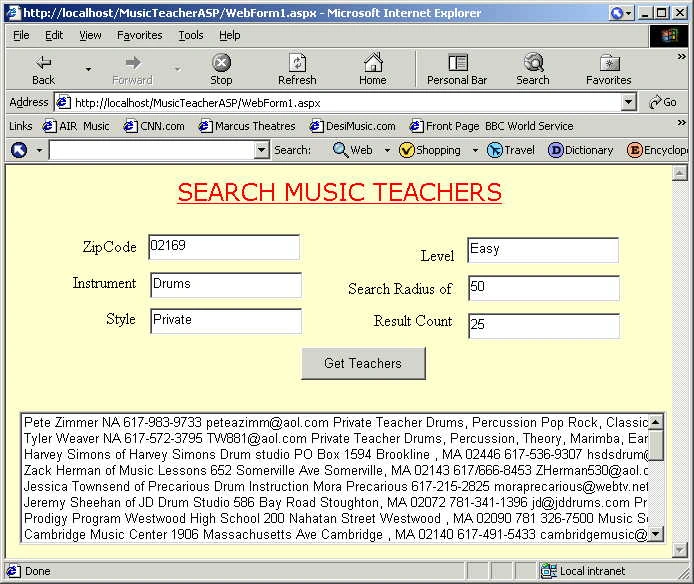Click the Done status page icon
Viewport: 694px width, 584px height.
pos(13,571)
